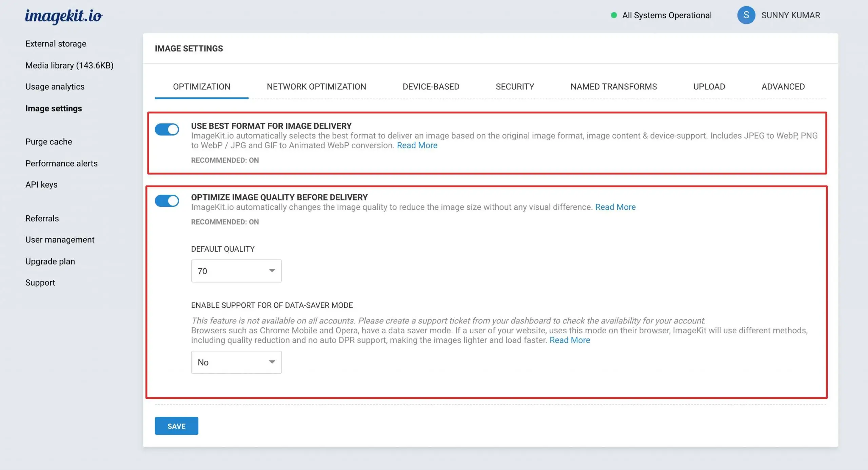The width and height of the screenshot is (868, 470).
Task: Open the Media library page
Action: (70, 65)
